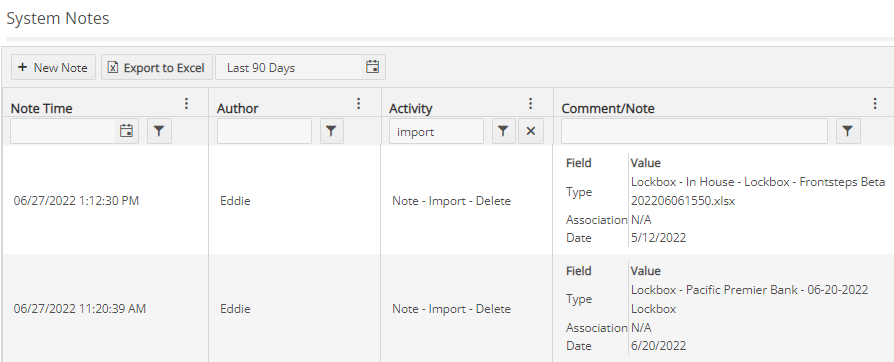Focus the Author filter text box

pyautogui.click(x=265, y=131)
